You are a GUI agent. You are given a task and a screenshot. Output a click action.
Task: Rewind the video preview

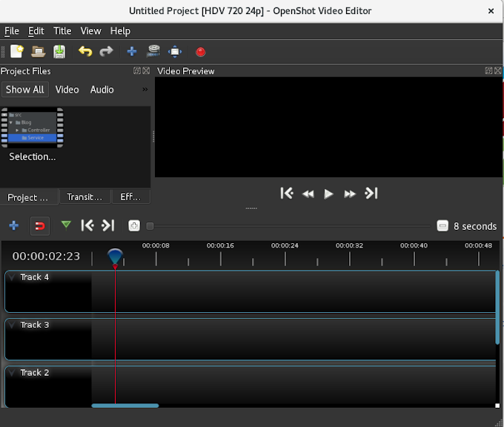pos(308,194)
